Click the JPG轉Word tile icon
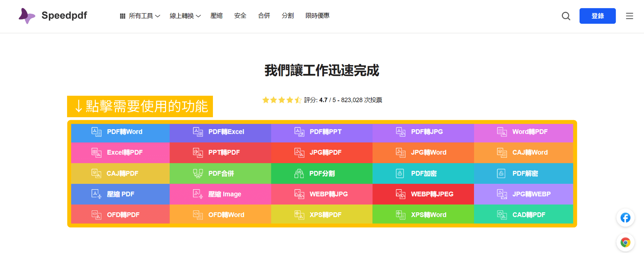 coord(400,152)
